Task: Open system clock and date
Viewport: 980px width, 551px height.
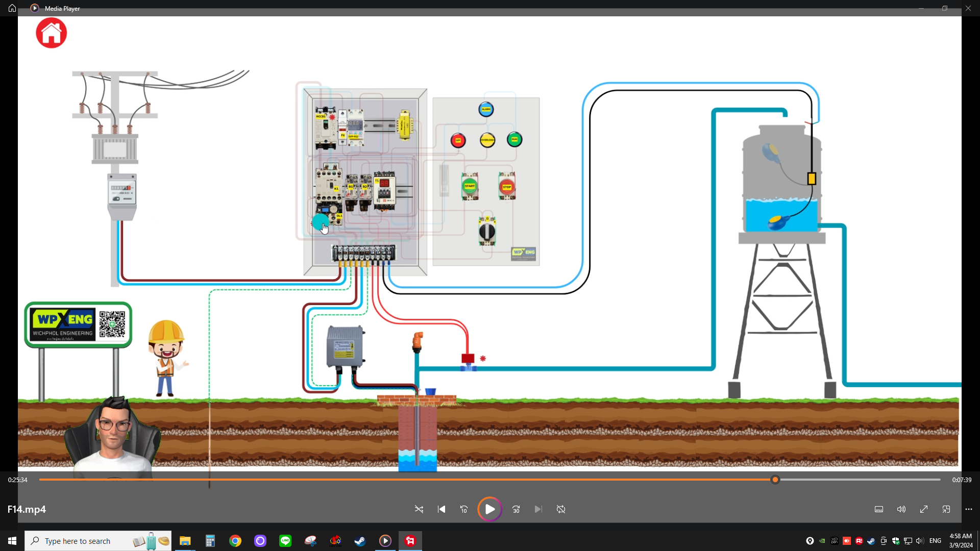Action: click(x=961, y=541)
